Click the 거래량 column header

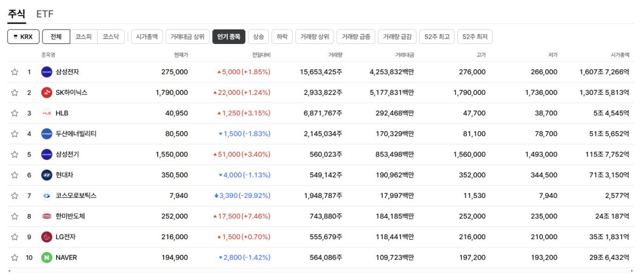(335, 55)
